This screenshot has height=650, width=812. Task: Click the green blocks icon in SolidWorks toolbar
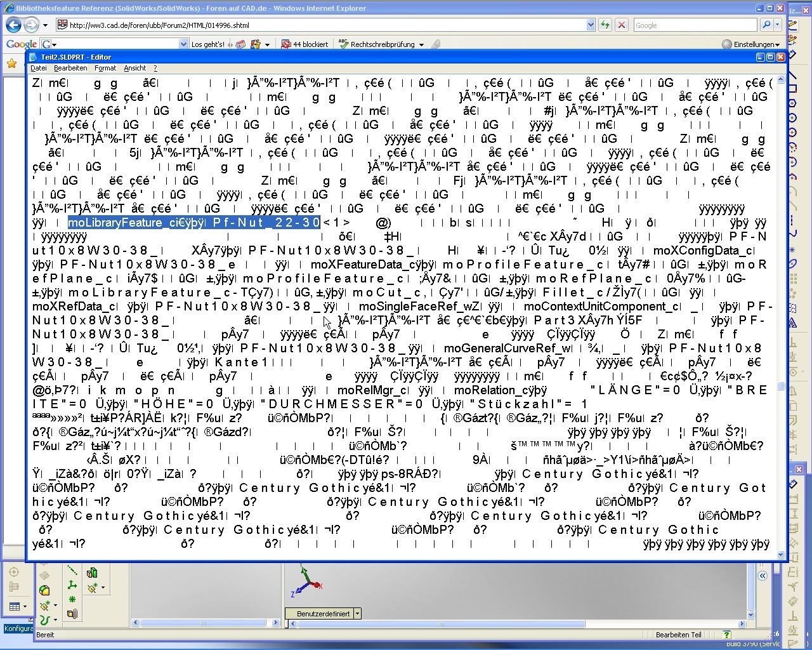tap(93, 573)
